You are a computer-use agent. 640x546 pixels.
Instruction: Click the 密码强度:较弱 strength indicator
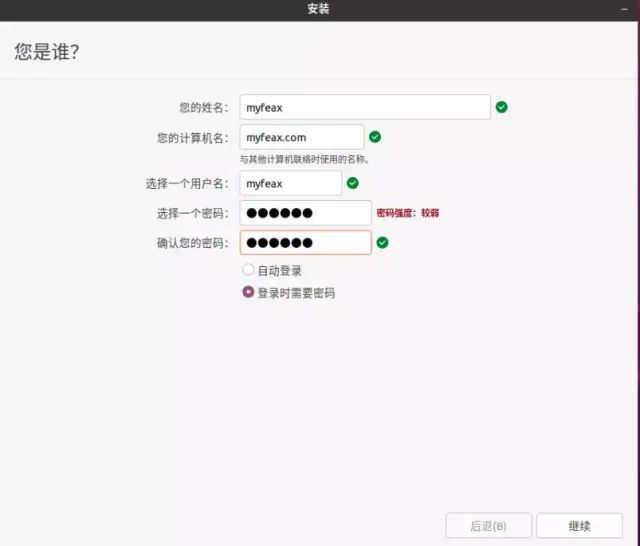408,213
